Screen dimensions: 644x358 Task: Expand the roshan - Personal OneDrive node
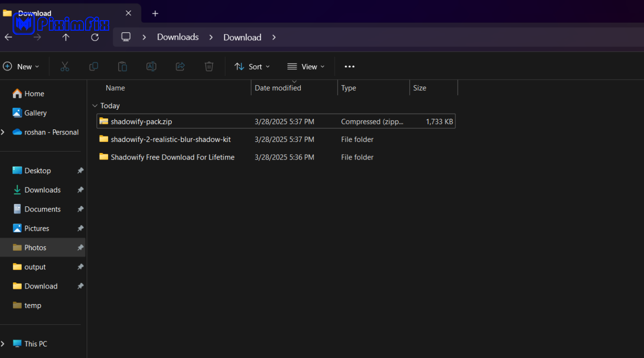(x=3, y=132)
